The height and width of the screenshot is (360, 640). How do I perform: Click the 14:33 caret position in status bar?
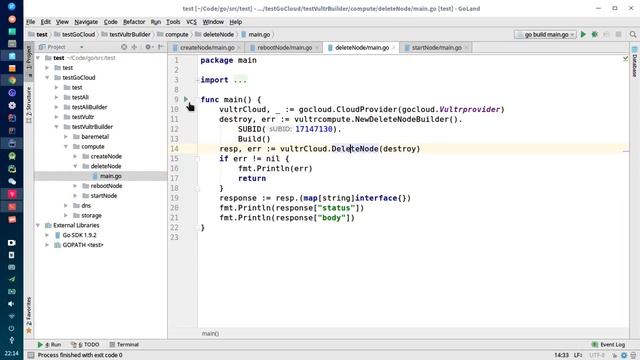pos(561,355)
